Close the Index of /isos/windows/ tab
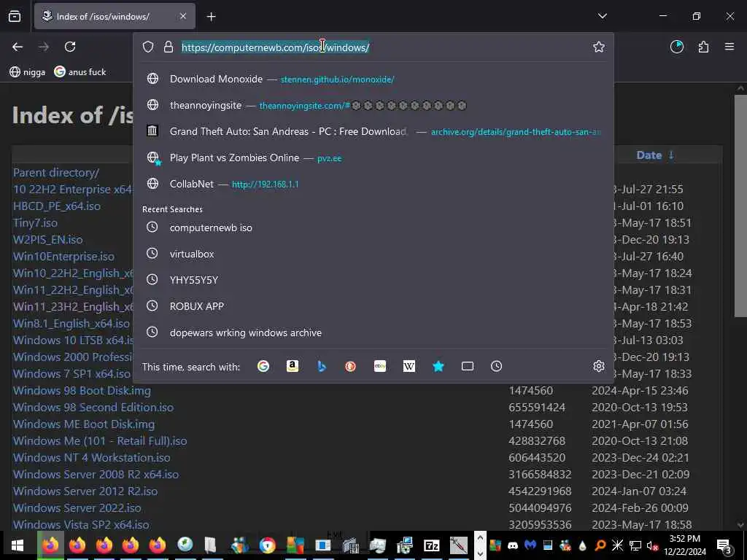Image resolution: width=747 pixels, height=560 pixels. point(183,16)
